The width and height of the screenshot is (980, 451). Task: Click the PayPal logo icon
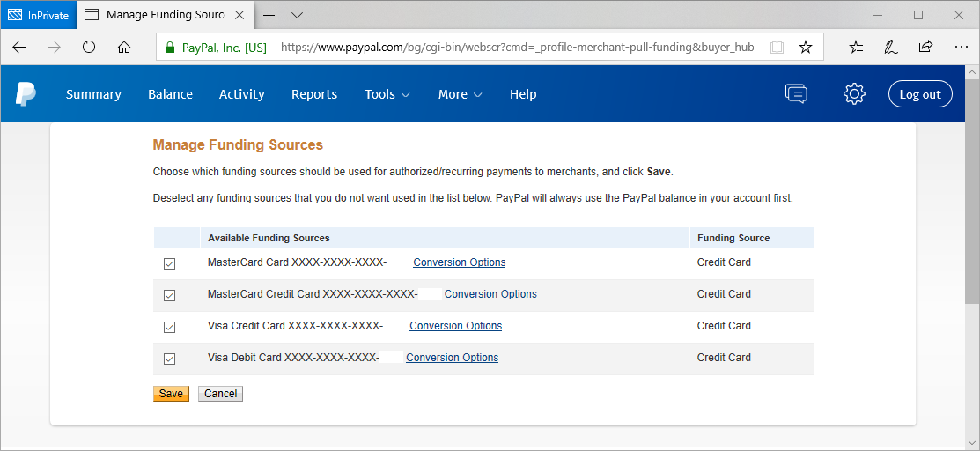tap(26, 94)
